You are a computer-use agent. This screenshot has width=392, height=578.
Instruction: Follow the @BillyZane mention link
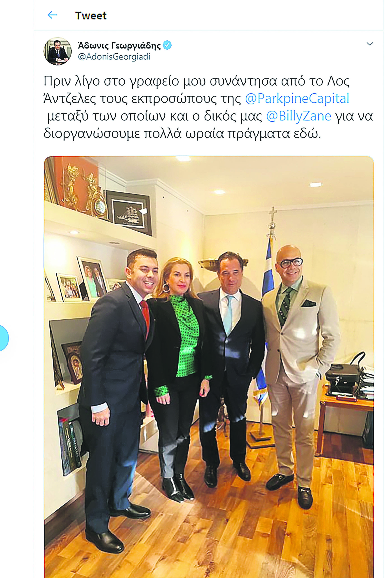point(299,116)
